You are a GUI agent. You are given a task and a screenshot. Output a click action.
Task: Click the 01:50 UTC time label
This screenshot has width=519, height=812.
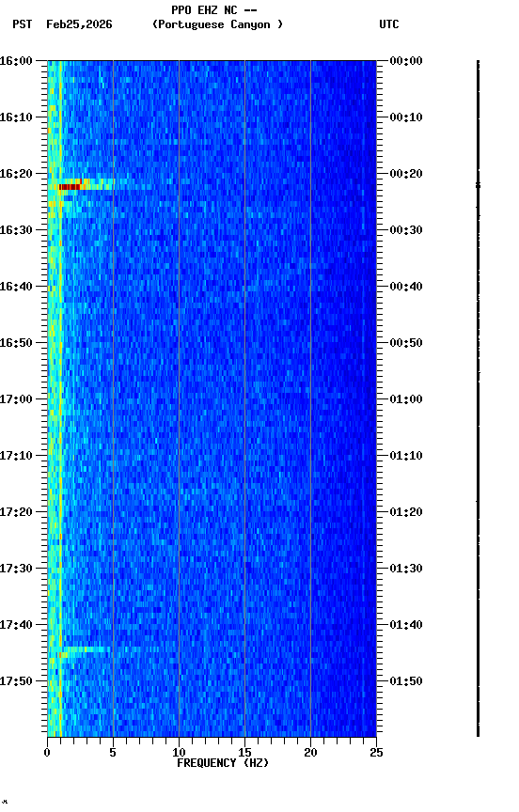(406, 682)
